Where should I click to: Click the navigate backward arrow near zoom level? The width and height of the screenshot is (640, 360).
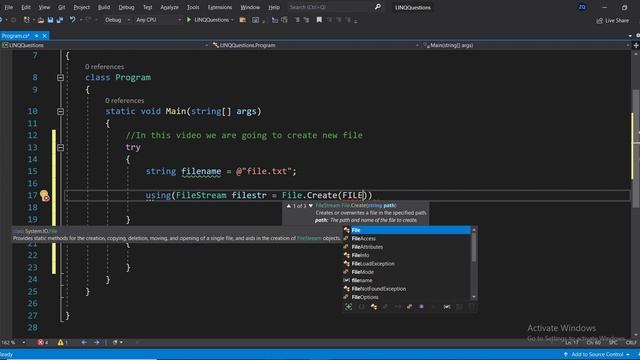[x=84, y=342]
